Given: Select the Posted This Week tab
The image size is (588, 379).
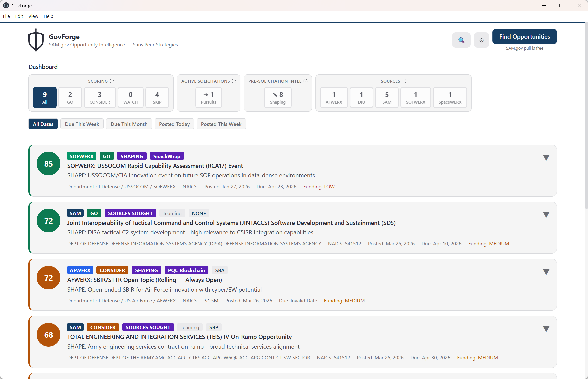Looking at the screenshot, I should pyautogui.click(x=221, y=124).
